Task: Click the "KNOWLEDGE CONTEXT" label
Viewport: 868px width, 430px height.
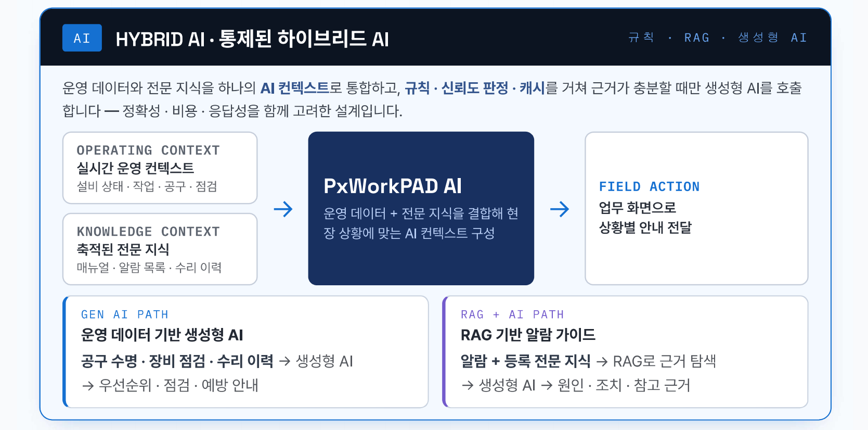Action: (x=148, y=232)
